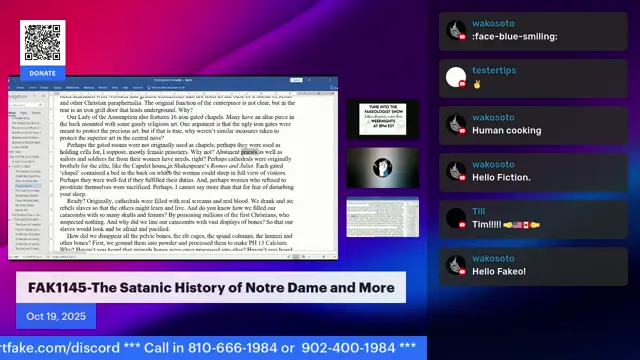Select Print Layout view icon in status bar
This screenshot has height=360, width=640.
(296, 257)
